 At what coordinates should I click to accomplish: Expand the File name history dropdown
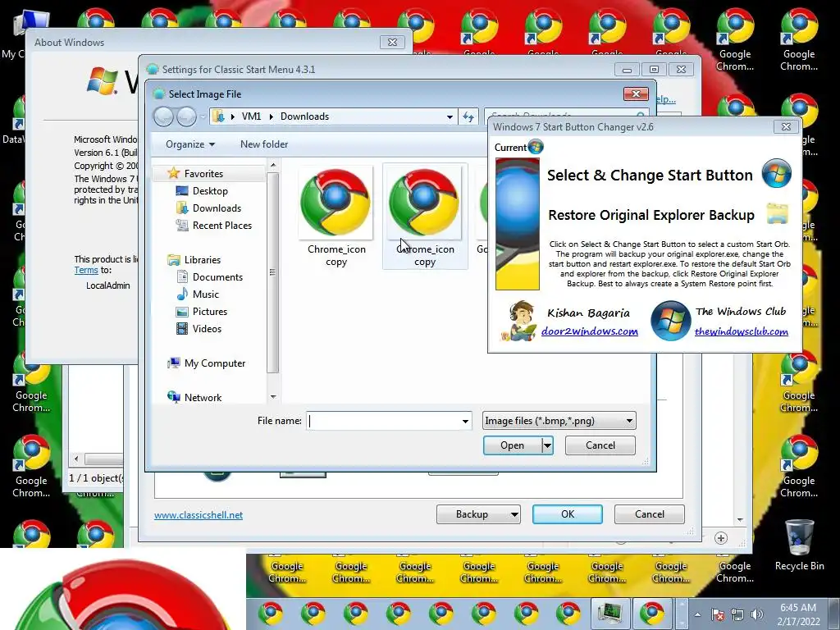[x=466, y=421]
